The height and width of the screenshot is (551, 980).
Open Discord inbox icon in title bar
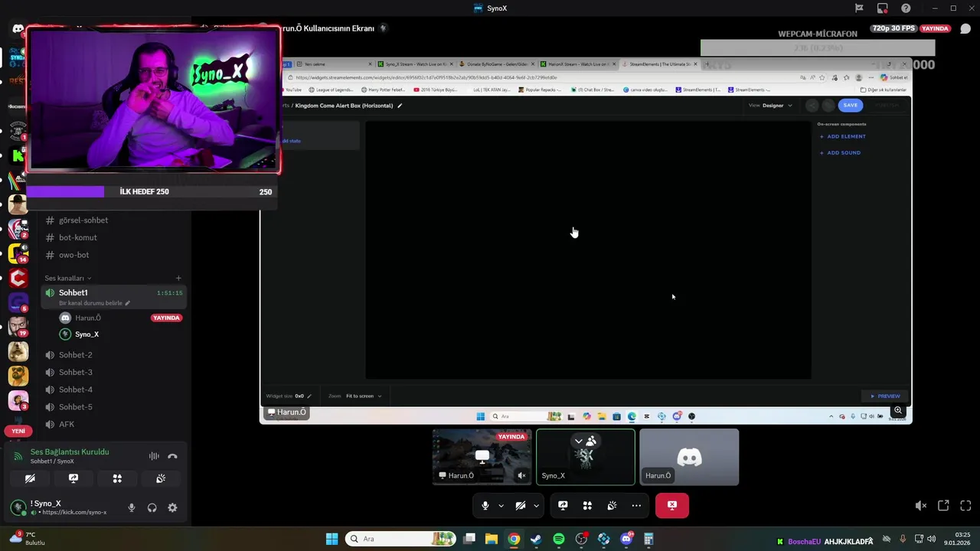pos(883,8)
